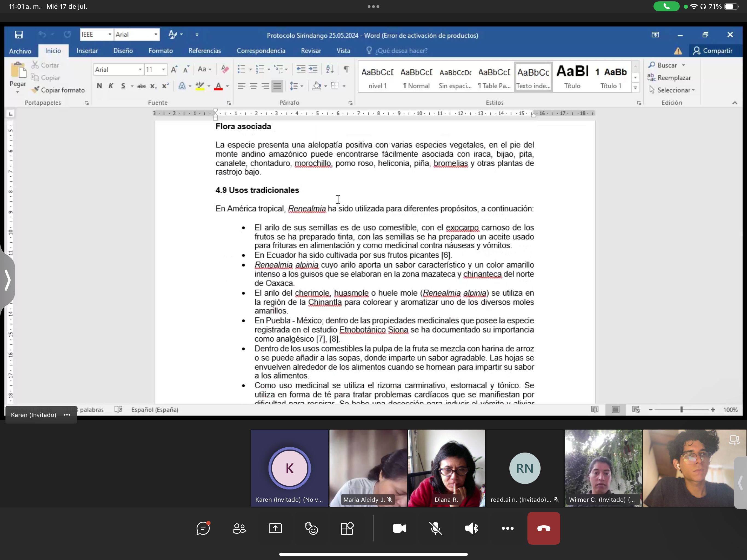Click the Save icon in Word title bar
This screenshot has width=747, height=560.
[x=19, y=34]
